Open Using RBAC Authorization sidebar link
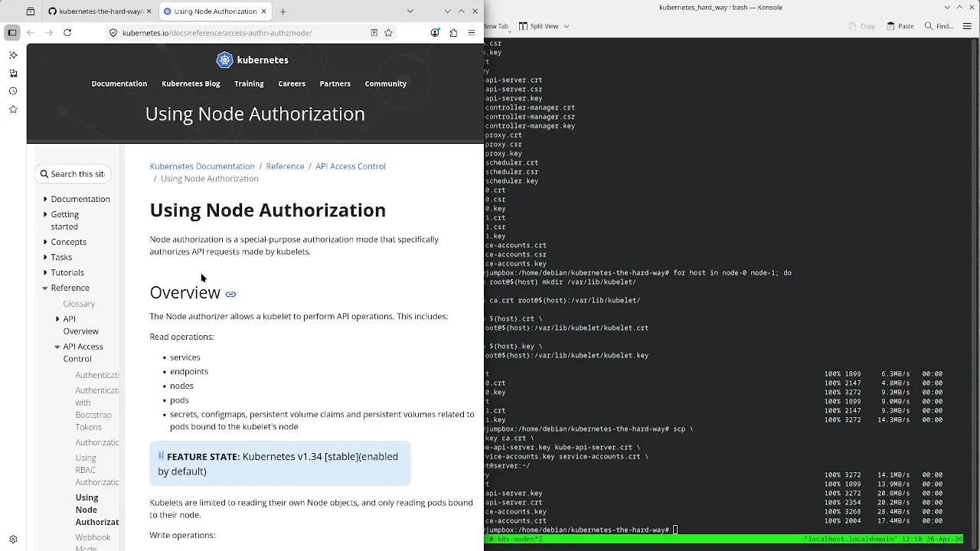Screen dimensions: 980x551 click(x=96, y=470)
